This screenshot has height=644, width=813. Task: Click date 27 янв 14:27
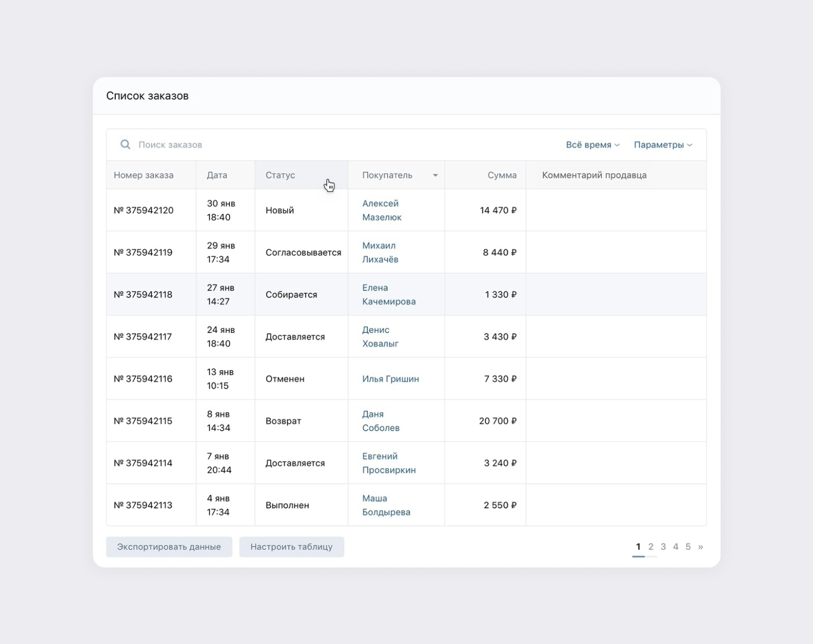point(220,294)
